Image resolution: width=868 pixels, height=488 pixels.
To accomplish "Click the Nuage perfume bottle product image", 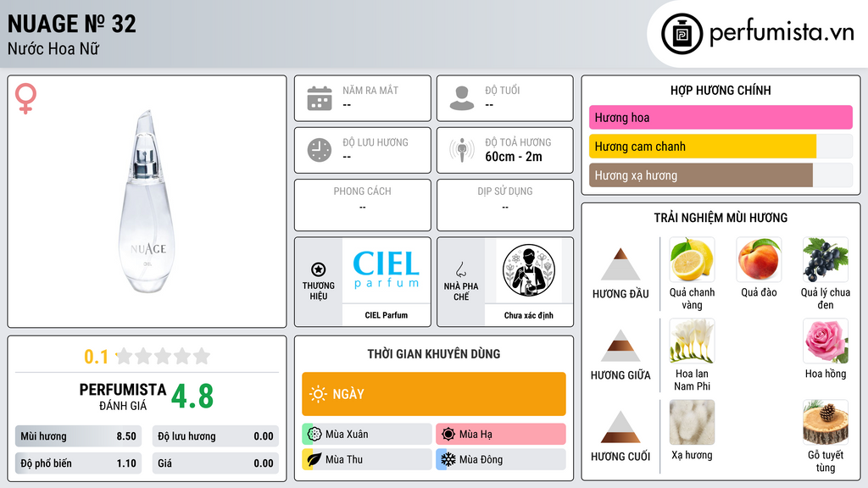I will 147,202.
